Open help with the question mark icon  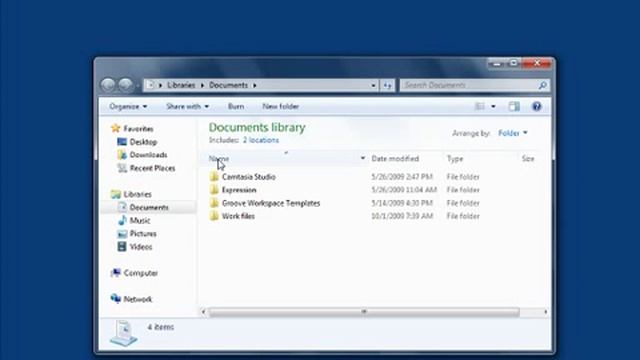537,107
